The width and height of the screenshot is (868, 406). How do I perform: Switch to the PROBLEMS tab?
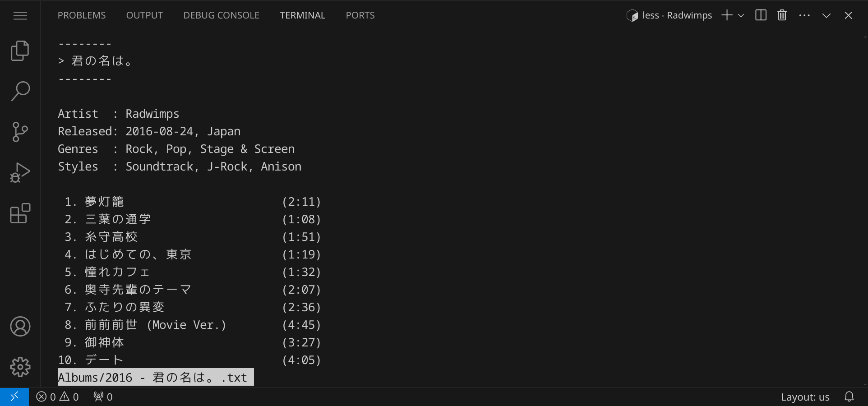82,15
